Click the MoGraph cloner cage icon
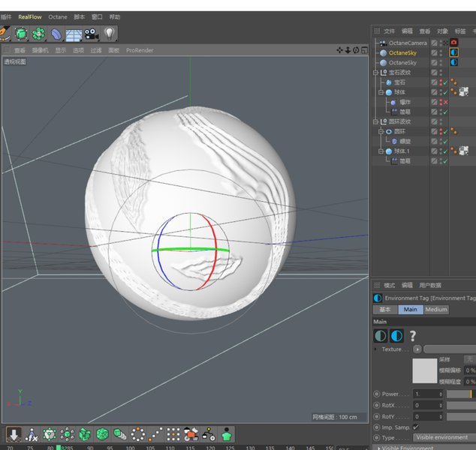This screenshot has width=476, height=450. 50,434
